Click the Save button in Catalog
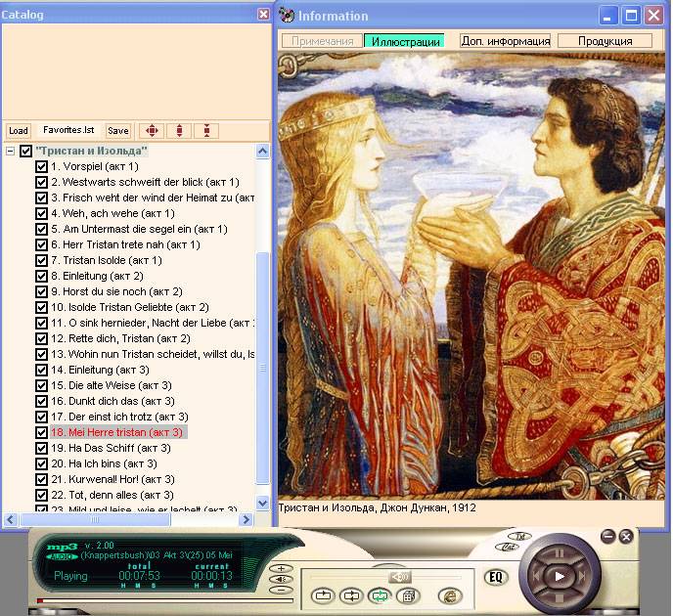673x616 pixels. (x=118, y=130)
